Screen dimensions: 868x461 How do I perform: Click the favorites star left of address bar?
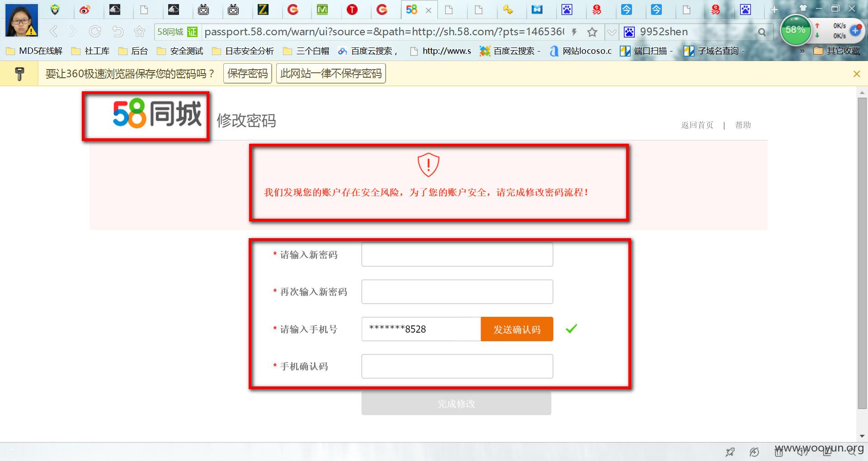140,31
